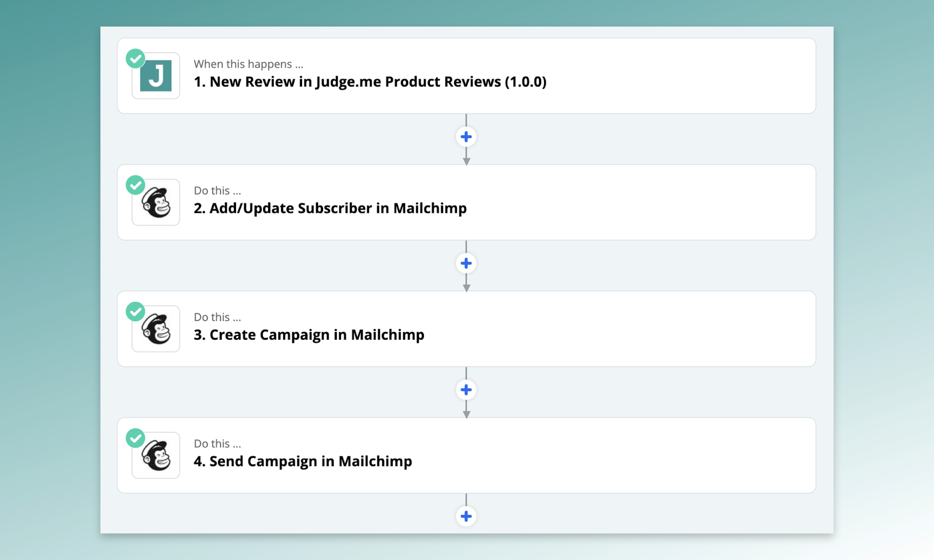
Task: Open the Send Campaign in Mailchimp step
Action: [x=303, y=461]
